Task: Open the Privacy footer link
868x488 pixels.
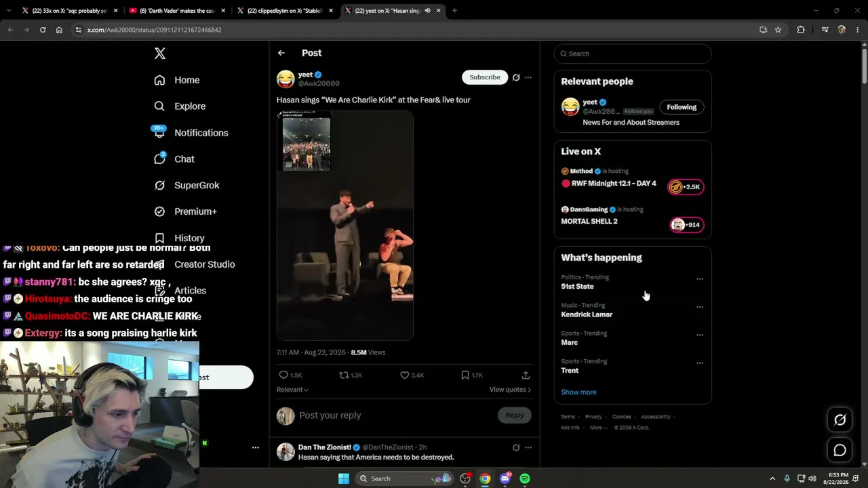Action: (x=593, y=417)
